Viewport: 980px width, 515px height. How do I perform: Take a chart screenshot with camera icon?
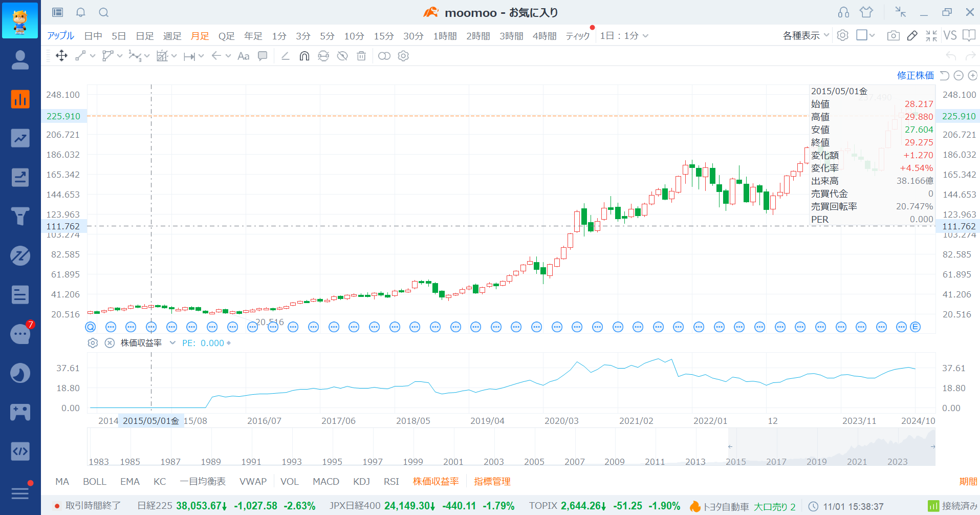[x=893, y=36]
